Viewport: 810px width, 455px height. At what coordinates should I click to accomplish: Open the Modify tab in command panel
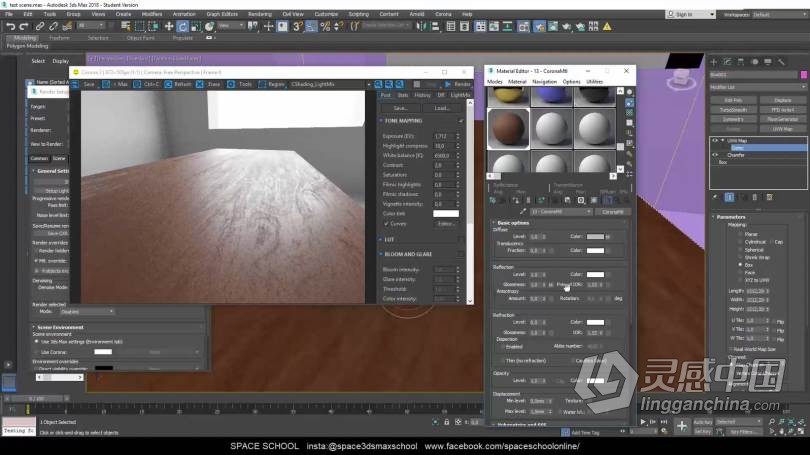pyautogui.click(x=727, y=62)
